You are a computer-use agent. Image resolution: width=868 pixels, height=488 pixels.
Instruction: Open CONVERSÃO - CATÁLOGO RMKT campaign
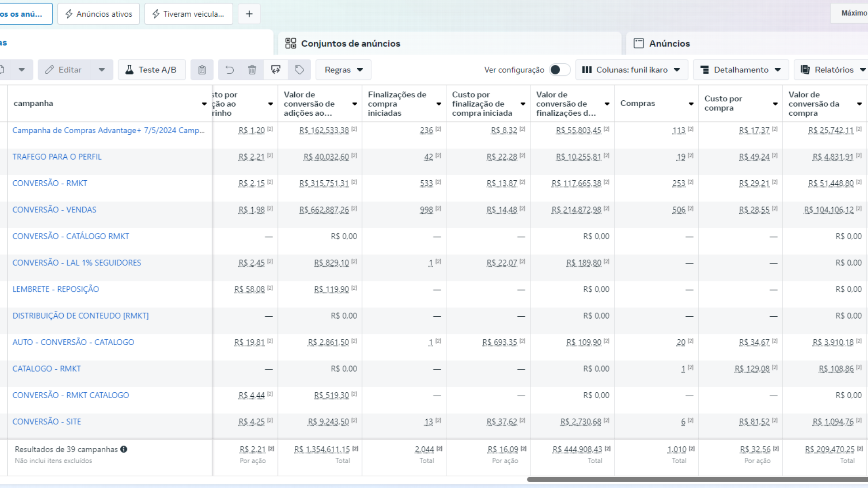click(71, 236)
